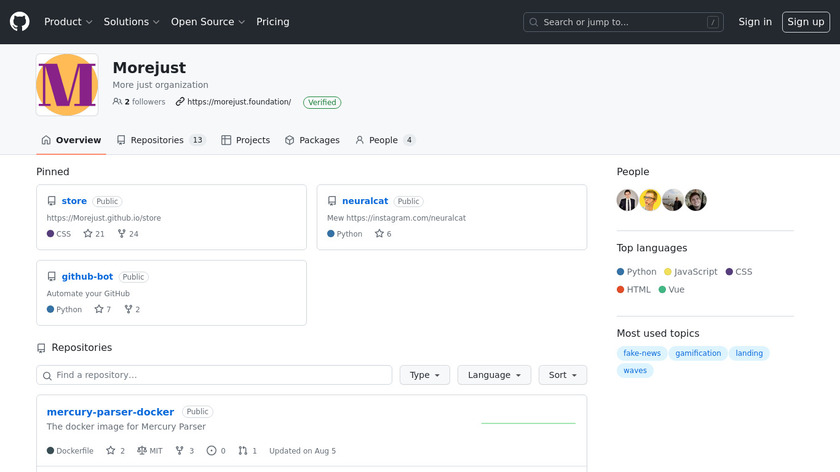
Task: Click the Morejust organization avatar
Action: pos(67,85)
